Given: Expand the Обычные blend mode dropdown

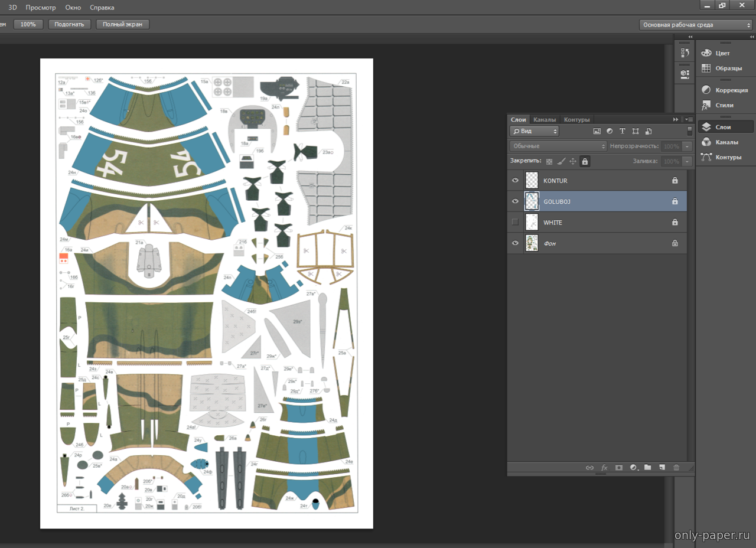Looking at the screenshot, I should (x=558, y=146).
